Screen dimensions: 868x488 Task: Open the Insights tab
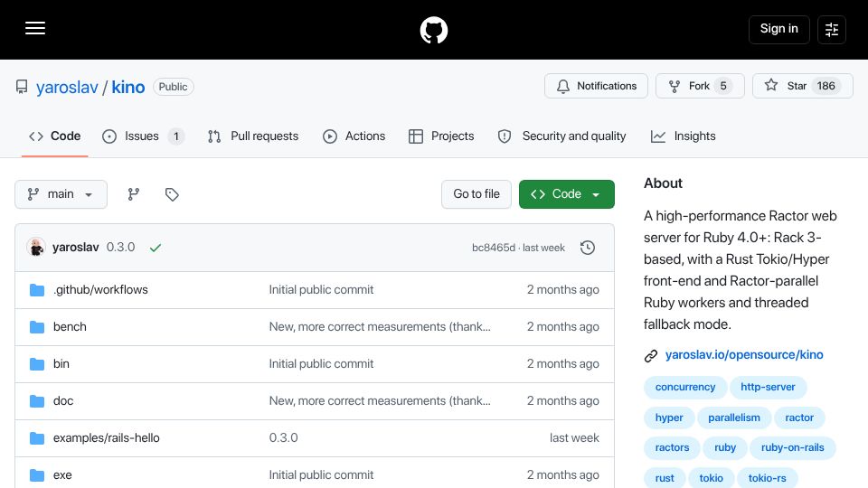[x=684, y=136]
